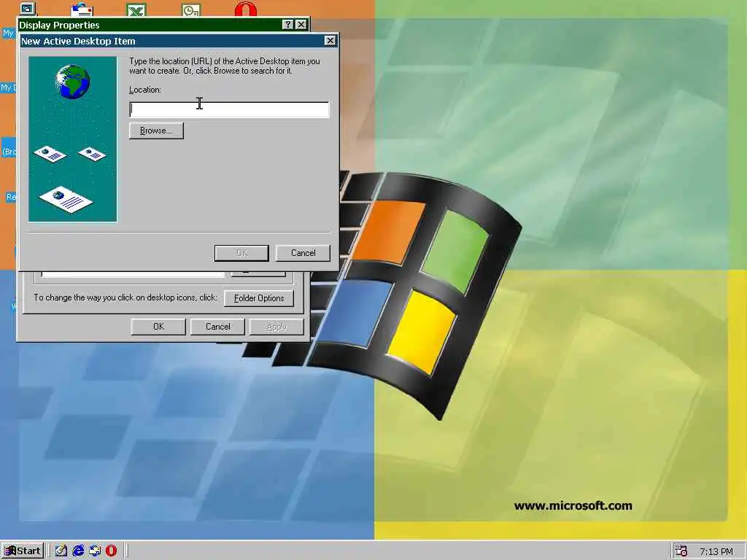Click Cancel in the Display Properties window
This screenshot has height=560, width=747.
click(217, 327)
